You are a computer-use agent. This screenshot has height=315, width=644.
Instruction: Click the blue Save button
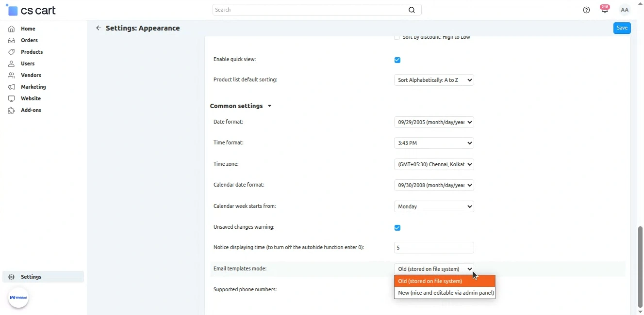[622, 28]
